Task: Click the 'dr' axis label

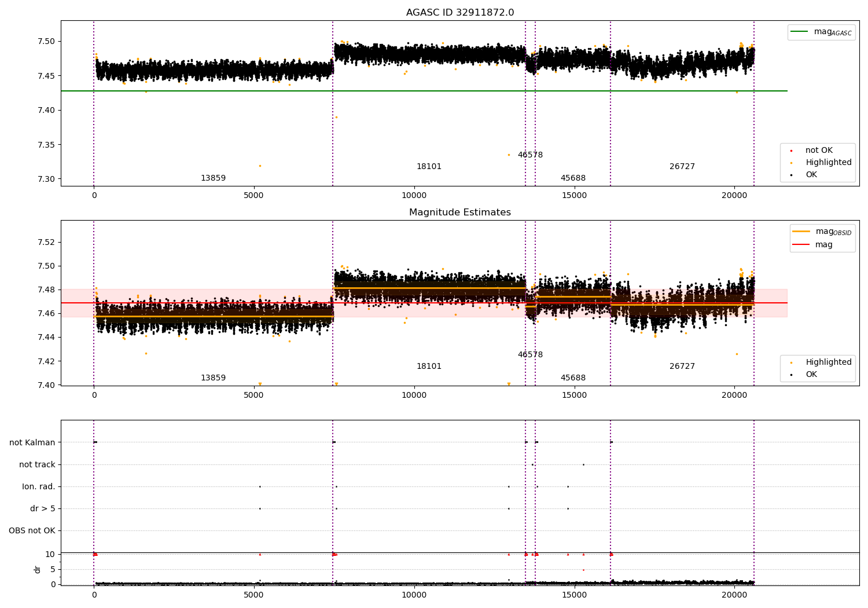Action: point(38,569)
